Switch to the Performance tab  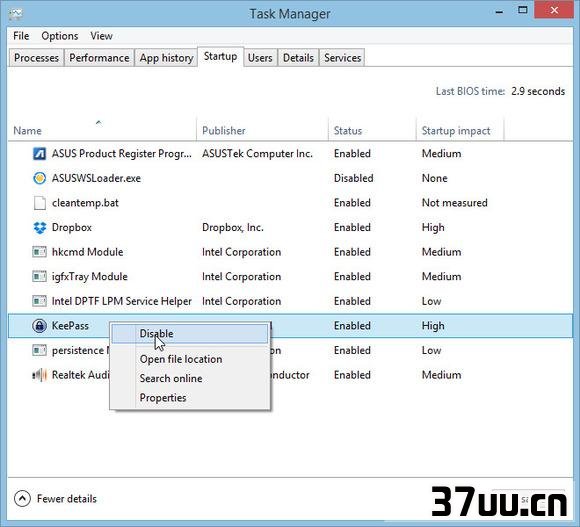[99, 58]
